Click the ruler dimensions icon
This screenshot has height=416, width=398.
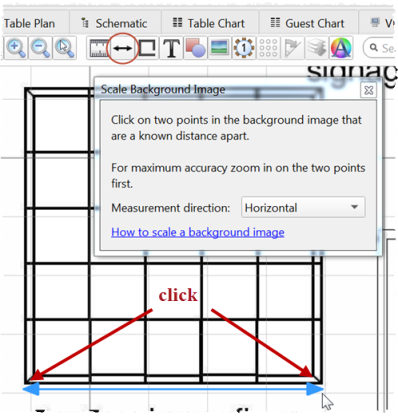point(99,48)
